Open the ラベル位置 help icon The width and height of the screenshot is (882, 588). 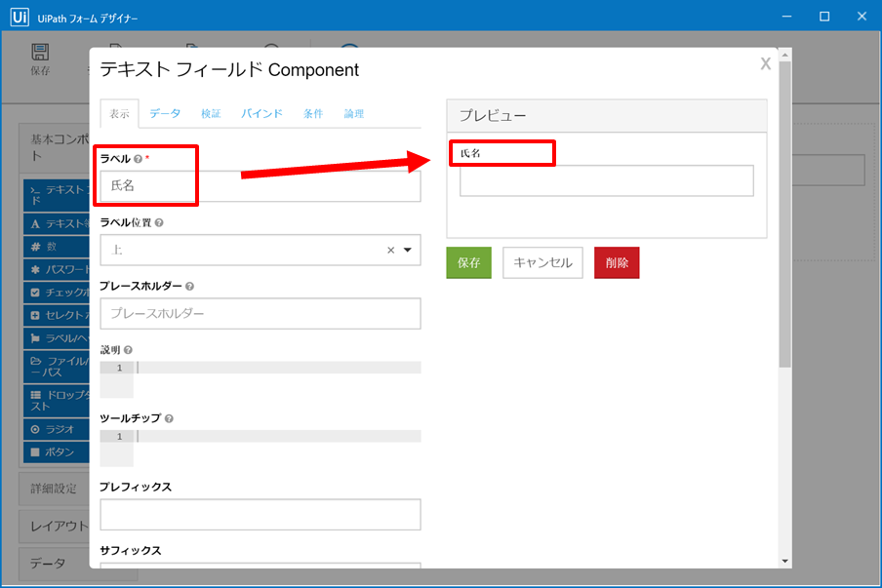coord(159,222)
